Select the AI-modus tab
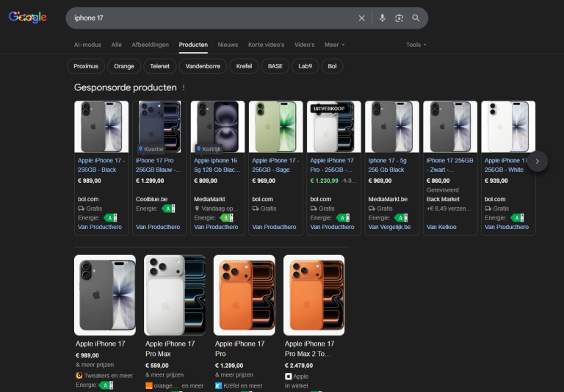This screenshot has height=392, width=564. 87,45
